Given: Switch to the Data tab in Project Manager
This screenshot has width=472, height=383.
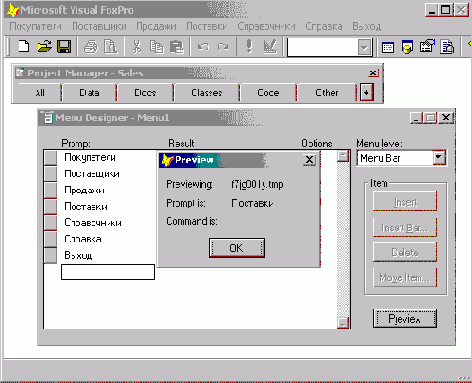Looking at the screenshot, I should point(89,92).
